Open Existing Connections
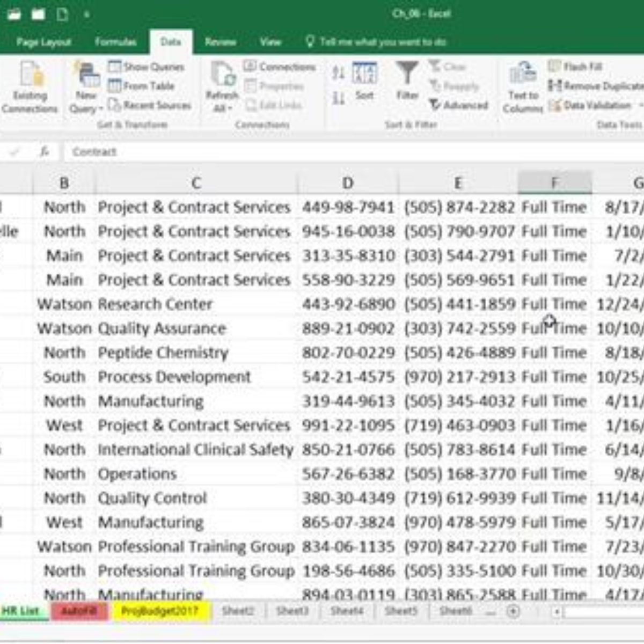Image resolution: width=644 pixels, height=644 pixels. (x=30, y=87)
